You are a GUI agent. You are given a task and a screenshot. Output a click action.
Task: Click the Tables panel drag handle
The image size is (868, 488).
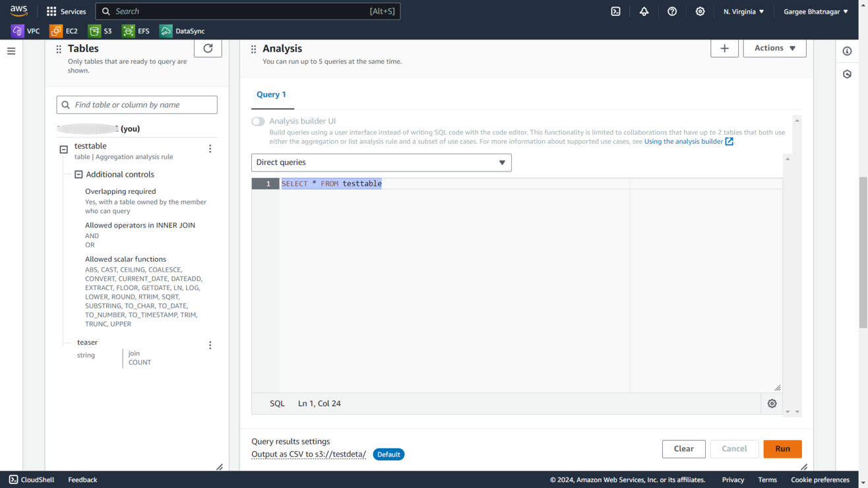click(x=59, y=49)
